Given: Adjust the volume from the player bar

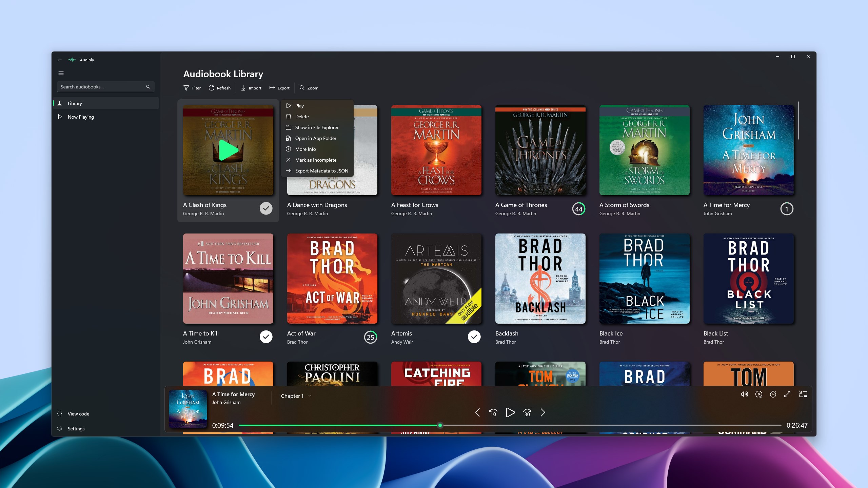Looking at the screenshot, I should coord(744,394).
